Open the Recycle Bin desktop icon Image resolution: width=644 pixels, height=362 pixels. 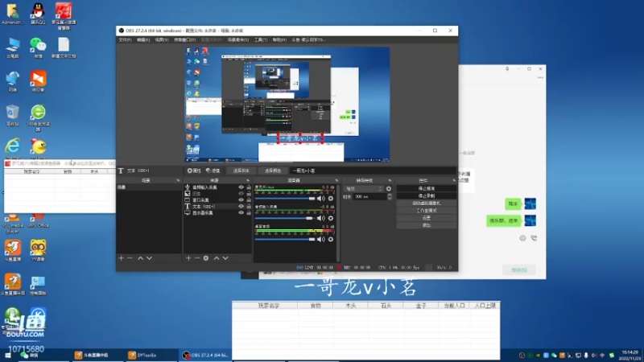[x=13, y=115]
